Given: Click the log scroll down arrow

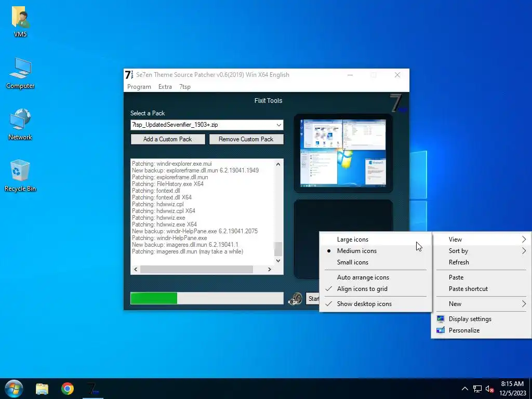Looking at the screenshot, I should (278, 261).
